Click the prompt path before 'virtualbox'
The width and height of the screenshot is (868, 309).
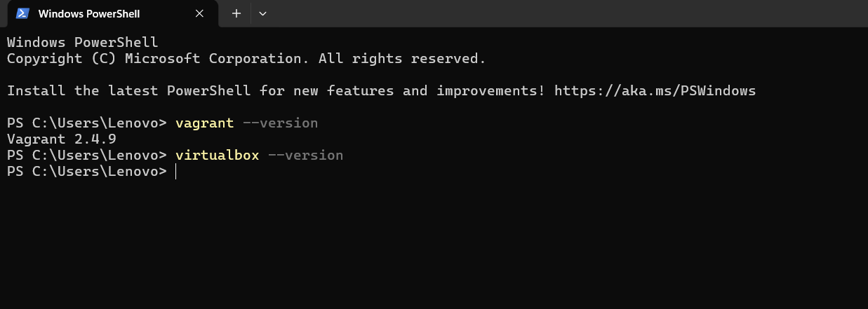click(x=87, y=155)
